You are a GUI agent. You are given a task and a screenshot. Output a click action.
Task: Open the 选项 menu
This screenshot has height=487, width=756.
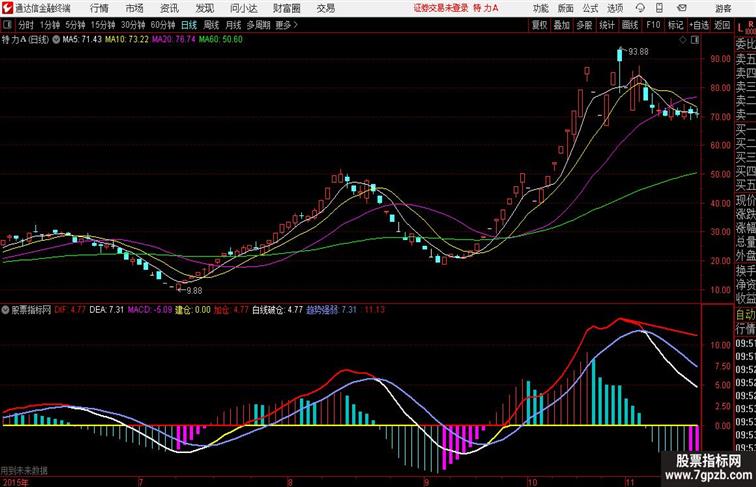[x=615, y=8]
